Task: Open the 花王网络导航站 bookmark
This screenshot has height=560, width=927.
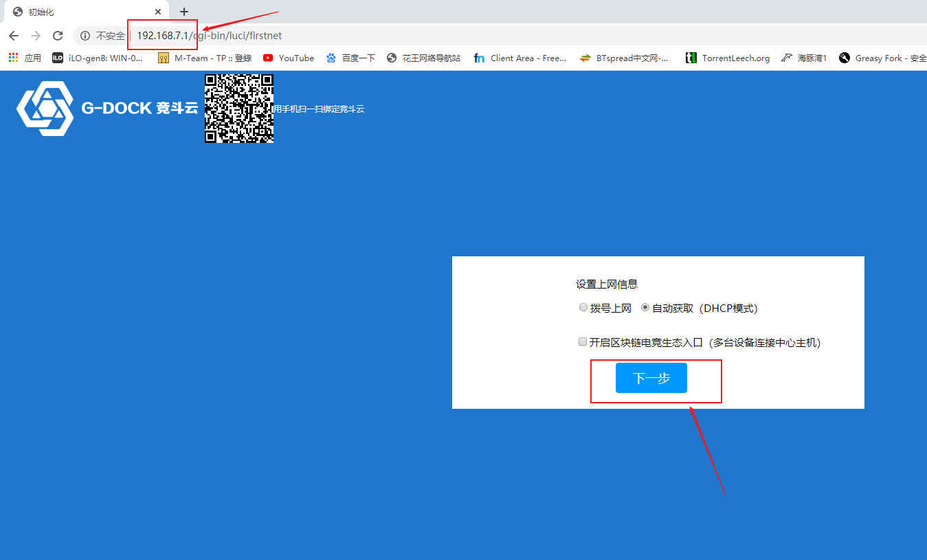Action: click(x=423, y=58)
